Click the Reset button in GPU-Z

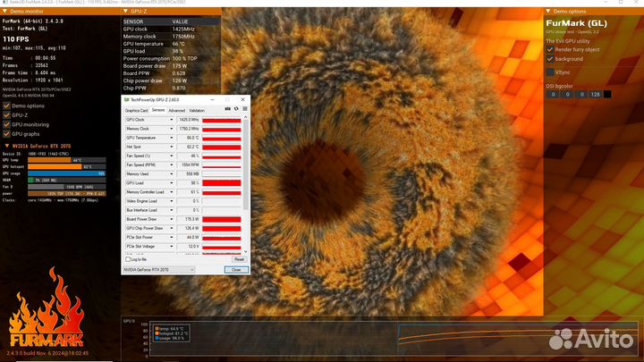(239, 259)
